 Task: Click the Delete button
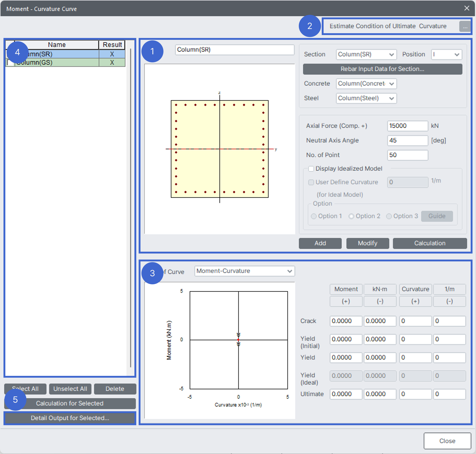point(115,389)
